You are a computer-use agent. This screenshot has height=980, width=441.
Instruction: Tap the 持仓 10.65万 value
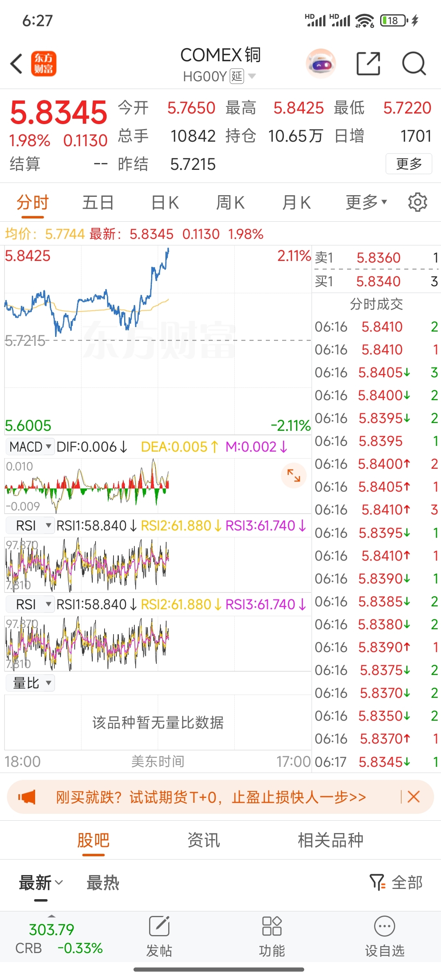tap(296, 136)
